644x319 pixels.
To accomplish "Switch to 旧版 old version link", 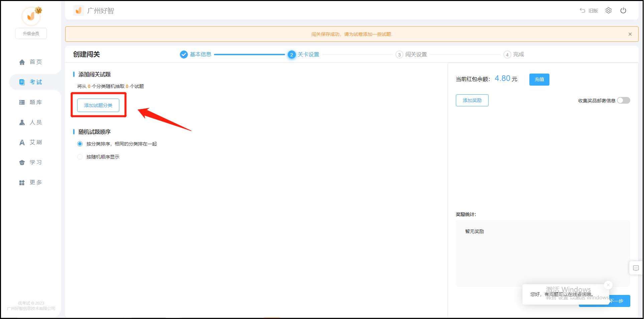I will click(589, 11).
